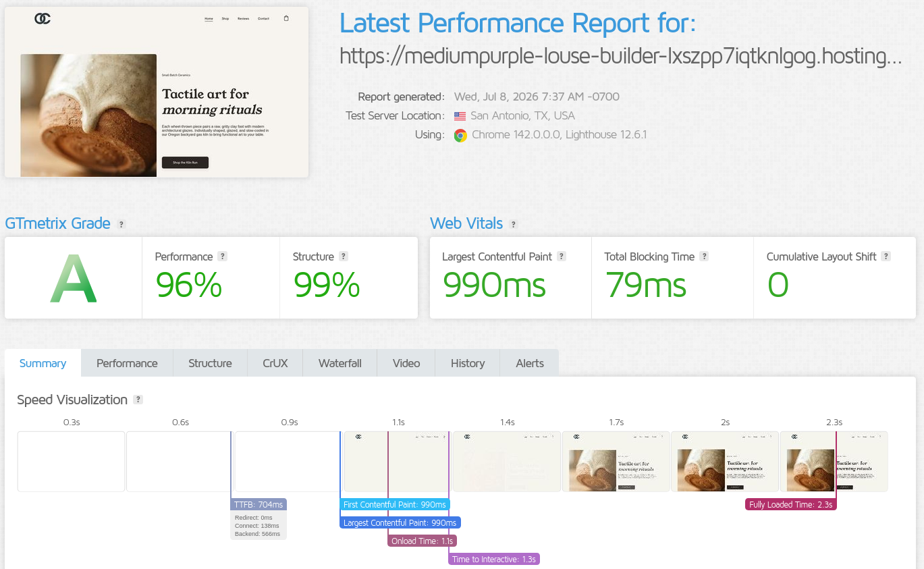Open the Performance score help icon

[223, 256]
